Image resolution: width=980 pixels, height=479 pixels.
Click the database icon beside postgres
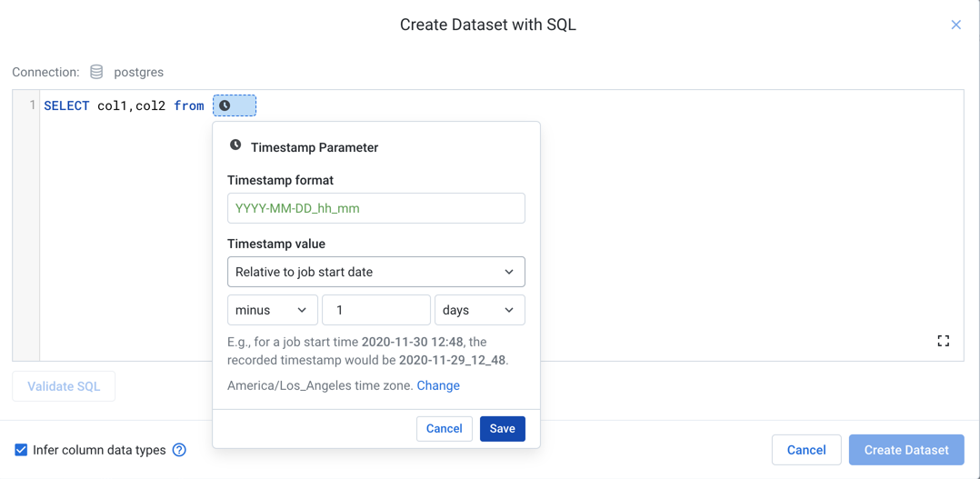pyautogui.click(x=96, y=72)
